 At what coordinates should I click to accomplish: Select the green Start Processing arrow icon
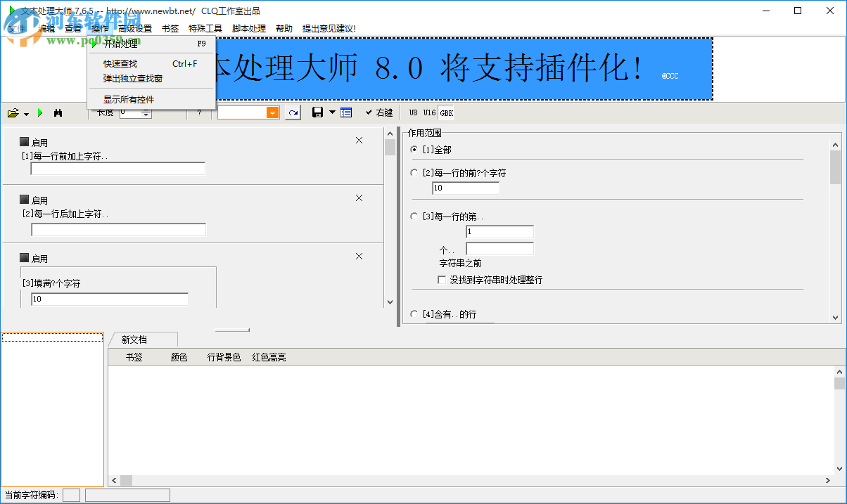40,112
